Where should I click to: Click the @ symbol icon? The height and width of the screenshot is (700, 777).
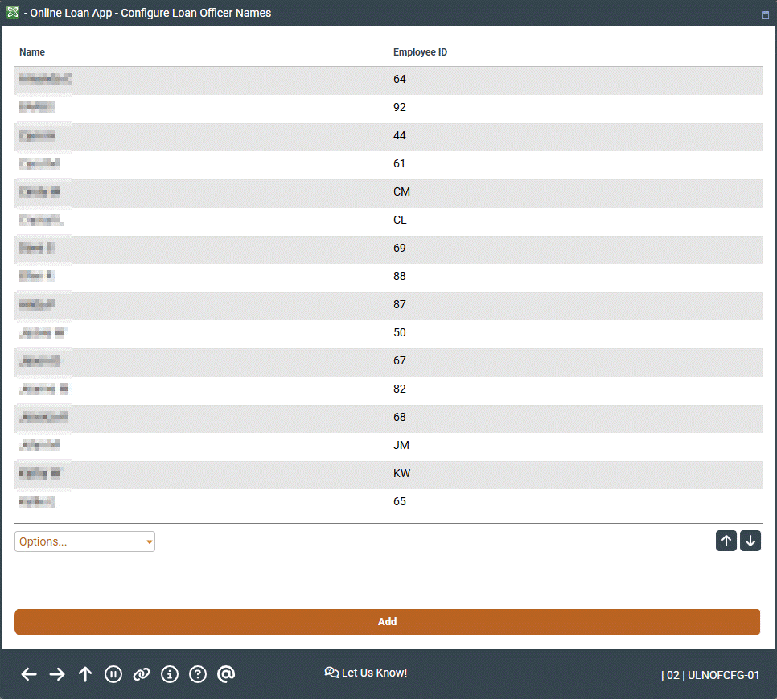[x=226, y=674]
